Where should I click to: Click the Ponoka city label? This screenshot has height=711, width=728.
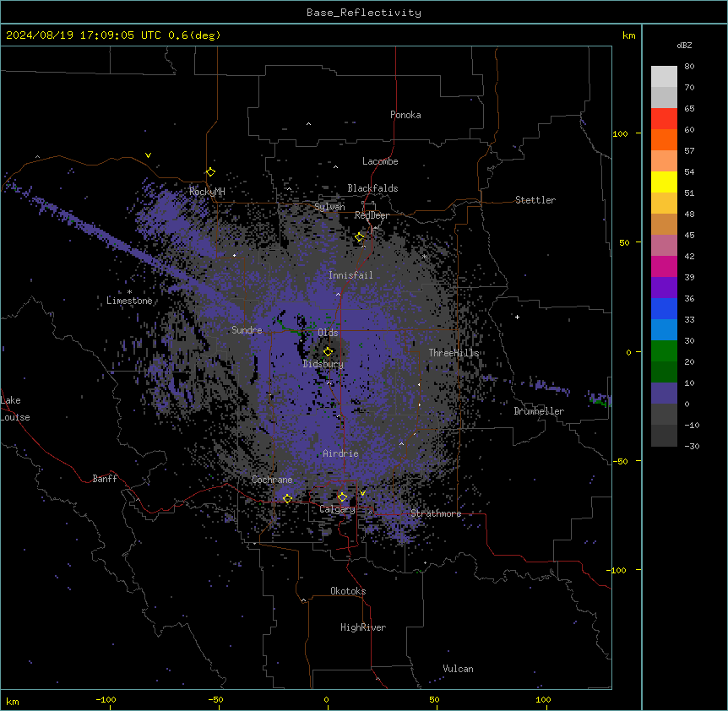coord(405,115)
